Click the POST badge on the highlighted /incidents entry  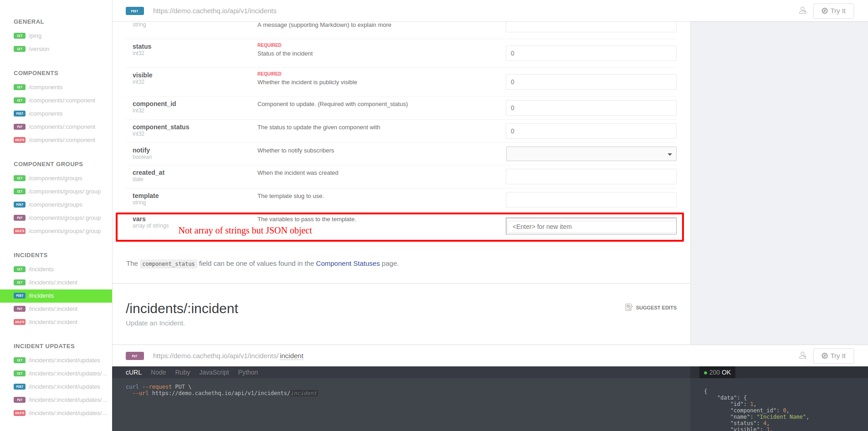tap(20, 295)
